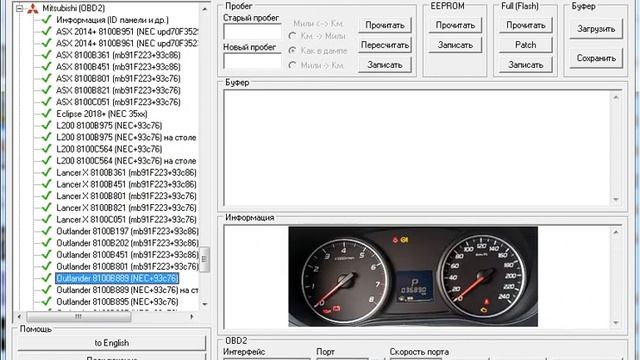Select Outlander 8100B197 entry

tap(127, 231)
